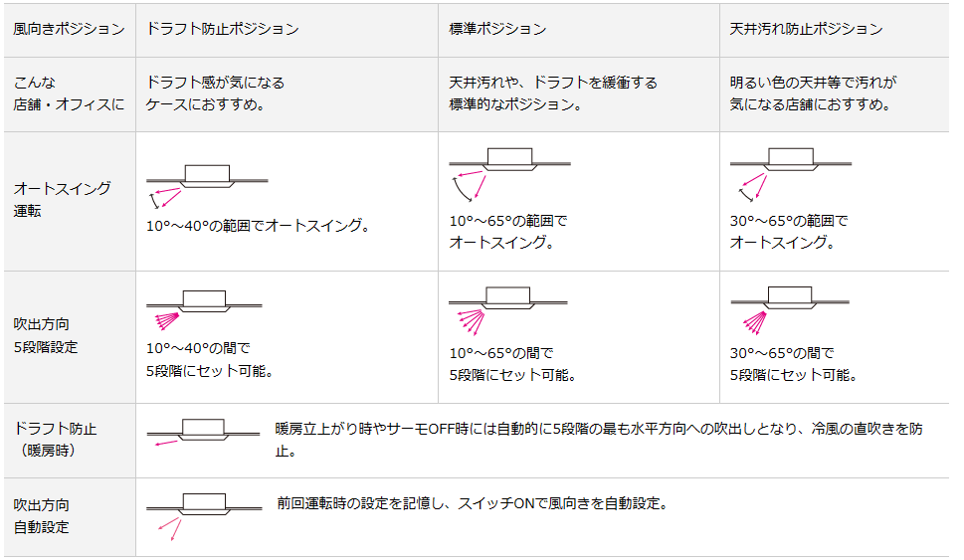Click the 10°~40°の範囲でオートスイング text
This screenshot has width=964, height=560.
(259, 226)
